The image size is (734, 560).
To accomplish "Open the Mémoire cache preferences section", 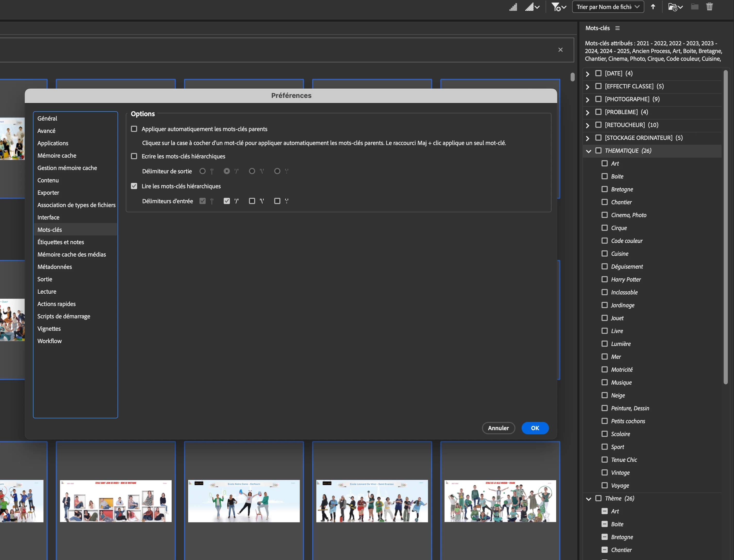I will 57,156.
